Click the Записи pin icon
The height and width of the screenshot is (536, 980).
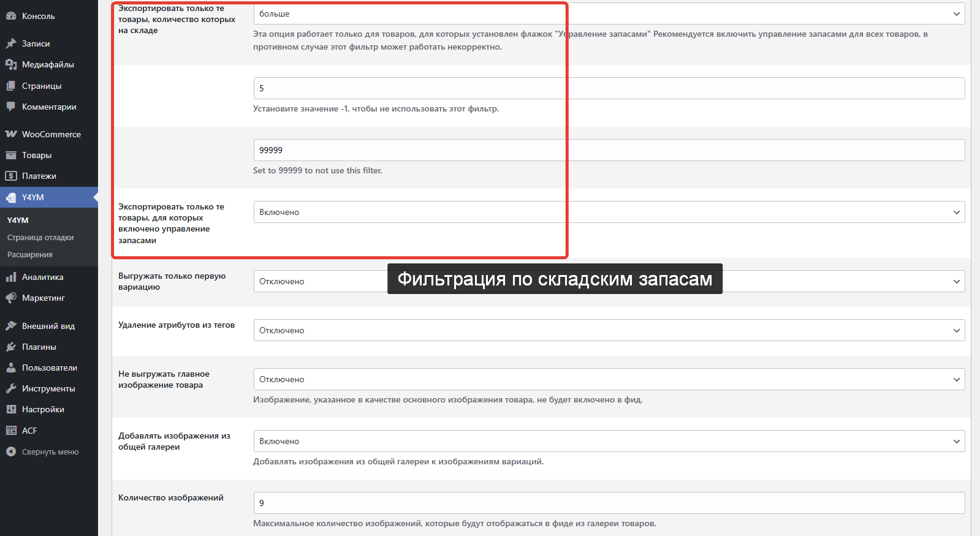click(11, 43)
